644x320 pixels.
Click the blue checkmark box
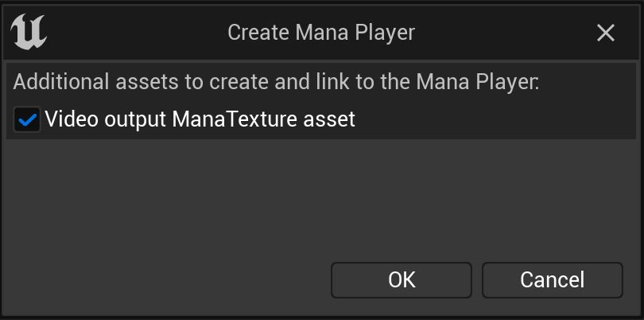coord(27,120)
